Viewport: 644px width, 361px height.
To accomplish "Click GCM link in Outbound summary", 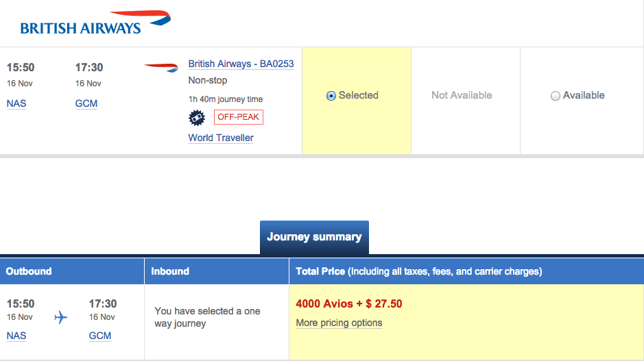I will coord(100,336).
